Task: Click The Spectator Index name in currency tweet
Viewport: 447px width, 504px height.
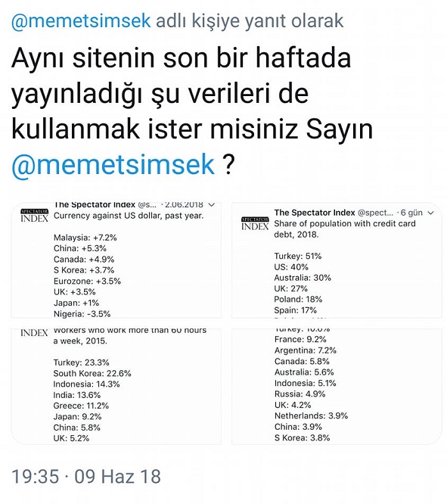Action: point(95,205)
